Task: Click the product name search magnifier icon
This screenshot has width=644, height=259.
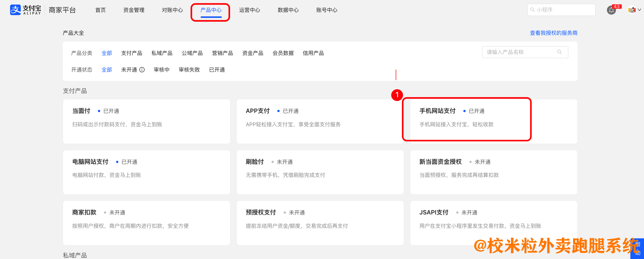Action: point(559,52)
